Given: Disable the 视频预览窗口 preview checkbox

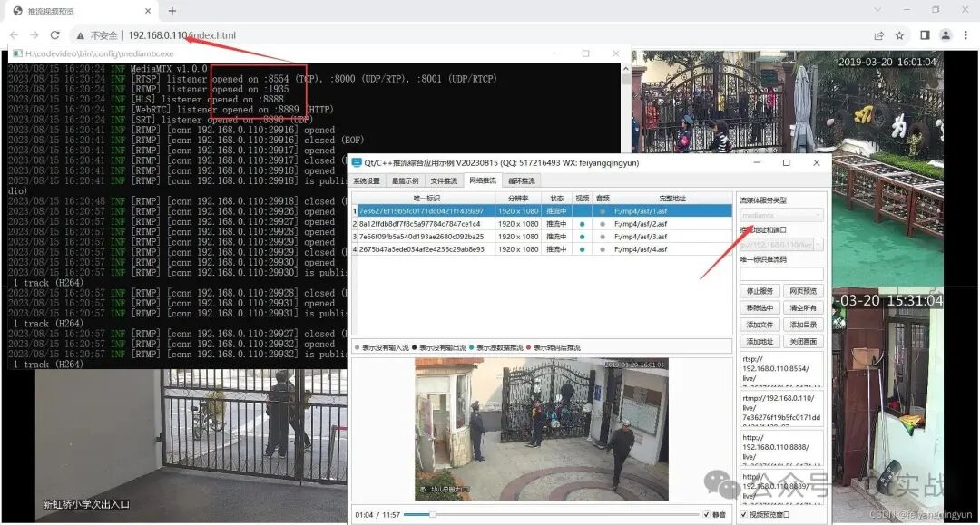Looking at the screenshot, I should (x=742, y=514).
